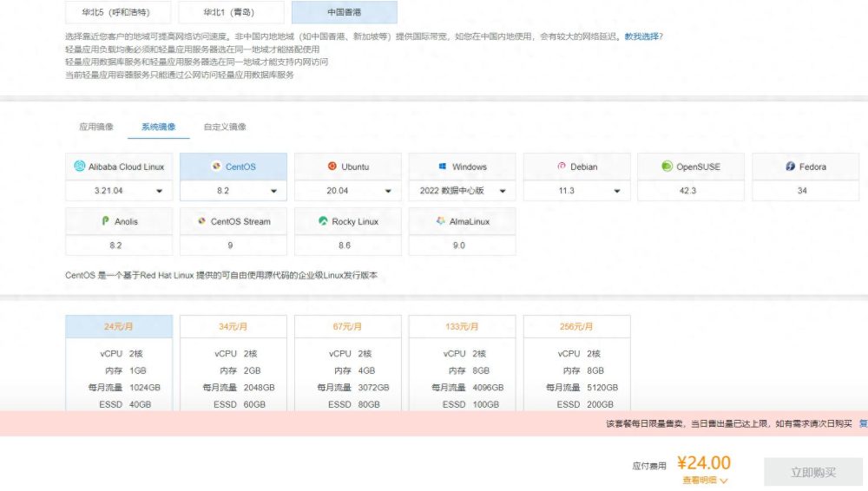Switch to the 系统镜像 tab

click(x=158, y=127)
